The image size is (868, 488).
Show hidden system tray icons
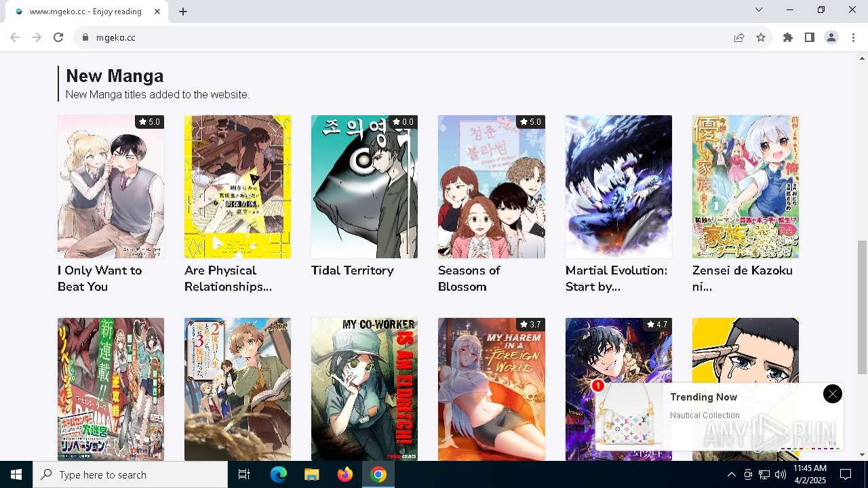pyautogui.click(x=731, y=474)
